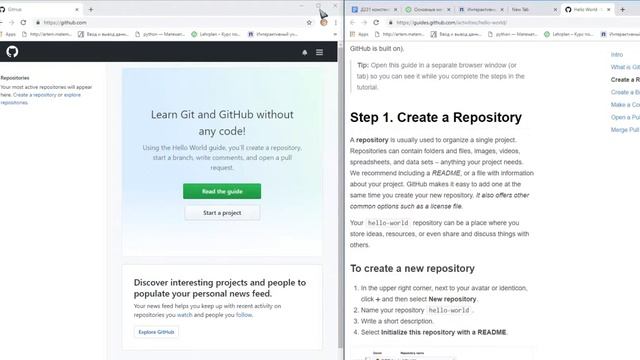The image size is (640, 360).
Task: Open 'python —' bookmark in left window
Action: [160, 34]
